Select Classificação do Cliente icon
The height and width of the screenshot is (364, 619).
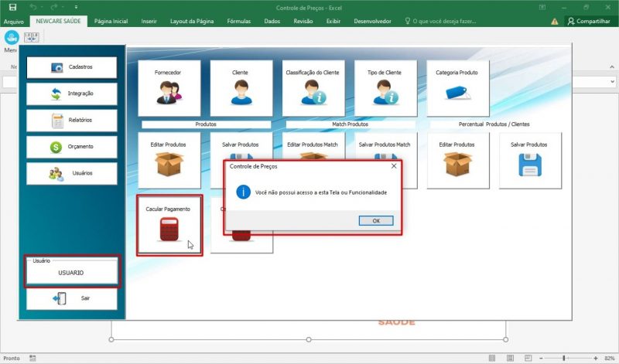[313, 91]
